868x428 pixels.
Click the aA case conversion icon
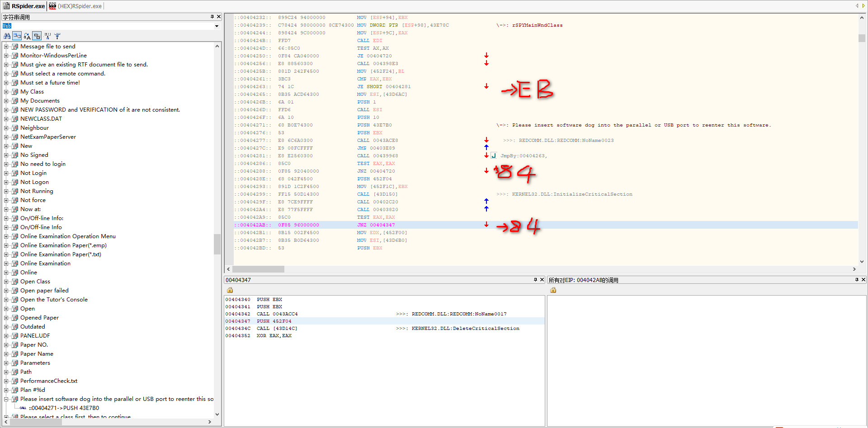click(x=27, y=36)
